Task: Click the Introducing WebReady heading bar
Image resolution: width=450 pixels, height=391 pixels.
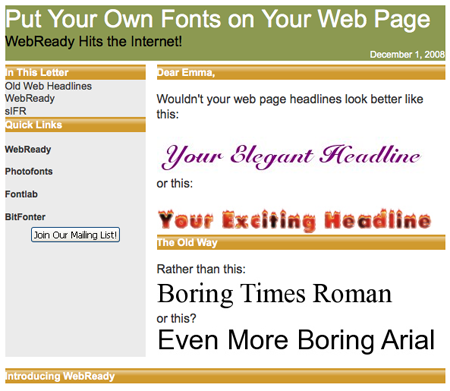Action: [225, 376]
